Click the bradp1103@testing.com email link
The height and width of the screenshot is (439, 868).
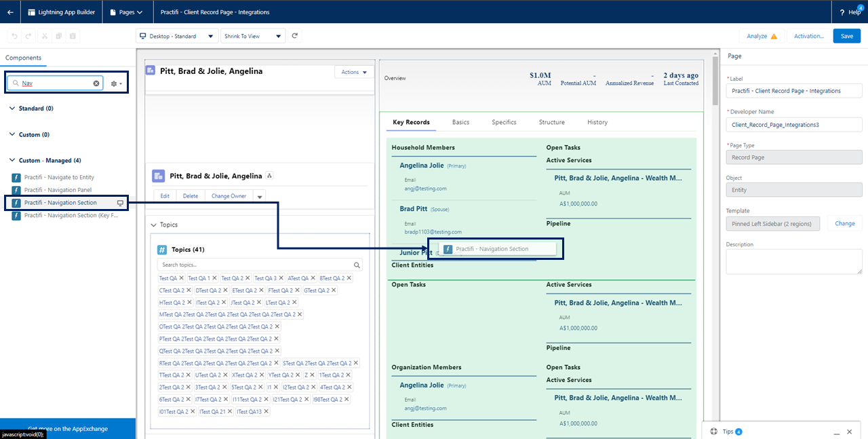click(433, 232)
